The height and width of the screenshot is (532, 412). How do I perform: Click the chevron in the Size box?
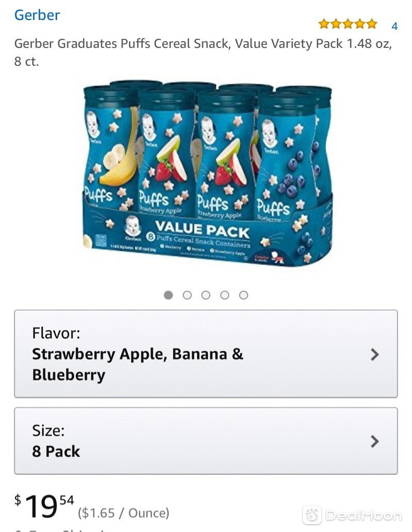[x=374, y=441]
